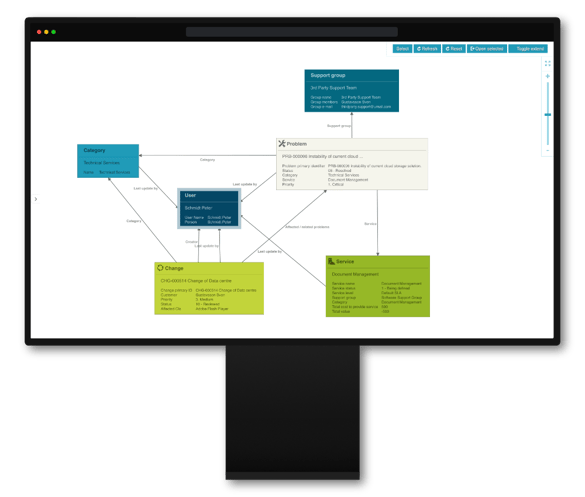The height and width of the screenshot is (497, 585).
Task: Click '3rd Party Support Team' subtitle
Action: [x=333, y=88]
